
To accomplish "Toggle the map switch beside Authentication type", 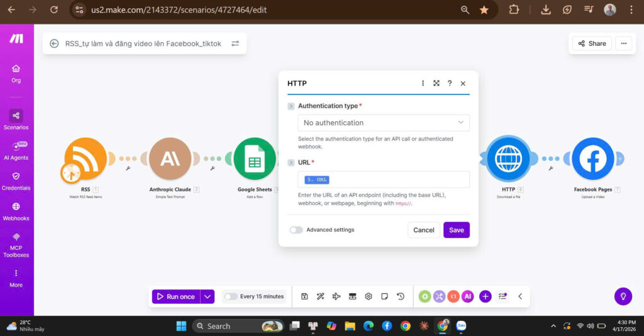I will [x=291, y=106].
